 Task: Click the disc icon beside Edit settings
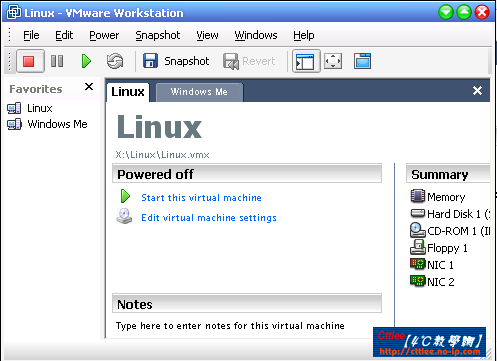point(124,216)
